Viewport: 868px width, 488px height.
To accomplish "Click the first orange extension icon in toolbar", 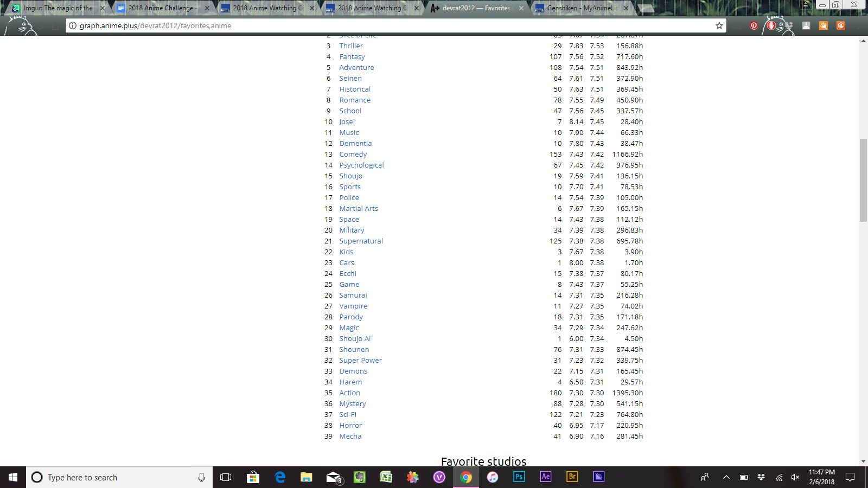I will (824, 25).
